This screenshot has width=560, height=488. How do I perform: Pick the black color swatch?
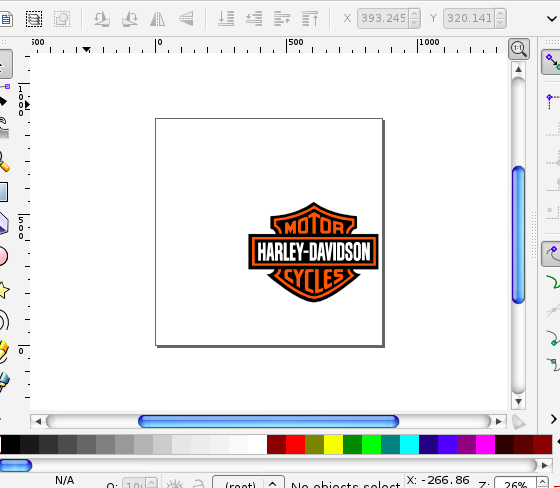(x=10, y=444)
